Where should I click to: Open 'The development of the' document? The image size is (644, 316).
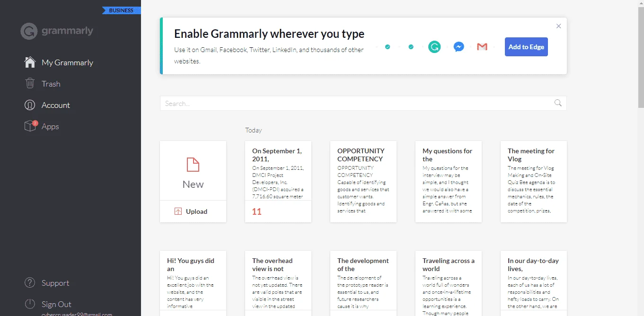363,283
